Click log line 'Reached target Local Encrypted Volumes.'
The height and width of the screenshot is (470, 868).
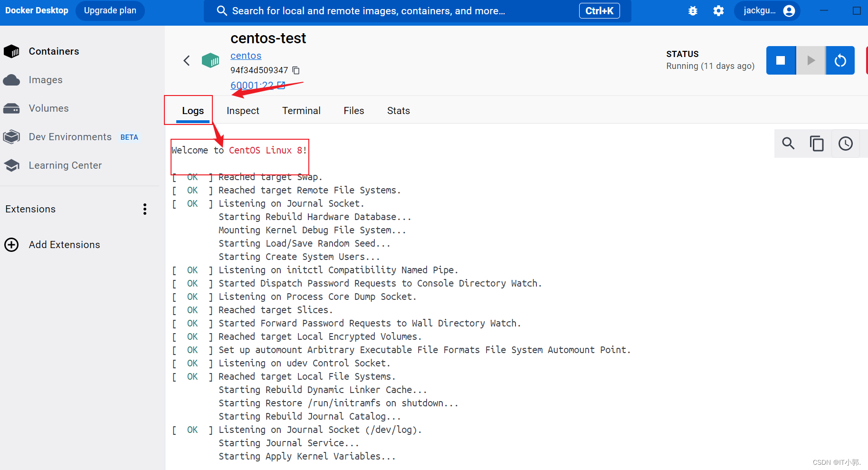(x=320, y=336)
